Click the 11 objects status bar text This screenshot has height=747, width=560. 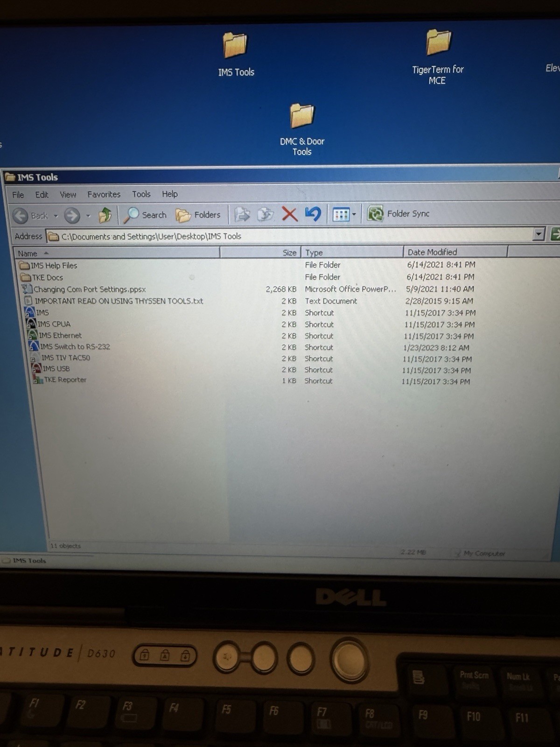click(65, 546)
